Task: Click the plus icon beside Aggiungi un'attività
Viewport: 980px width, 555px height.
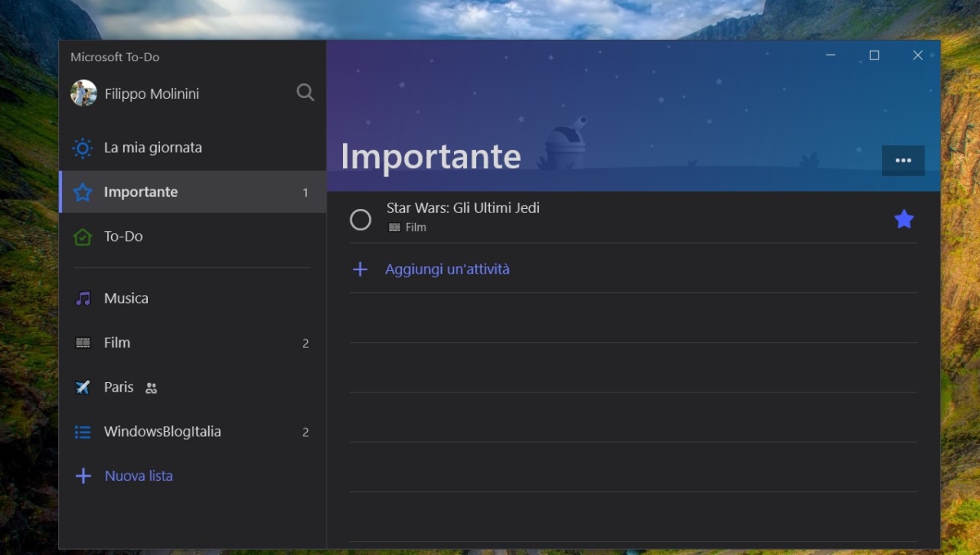Action: coord(360,269)
